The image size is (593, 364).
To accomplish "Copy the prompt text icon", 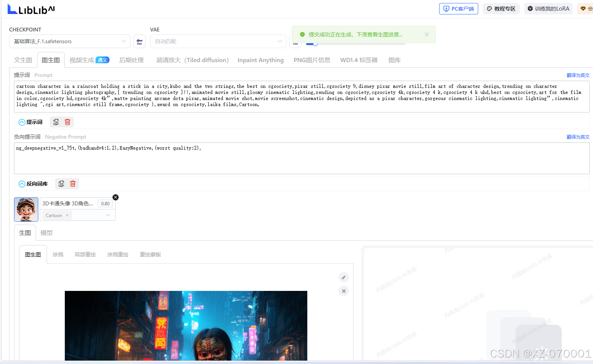I will click(56, 122).
